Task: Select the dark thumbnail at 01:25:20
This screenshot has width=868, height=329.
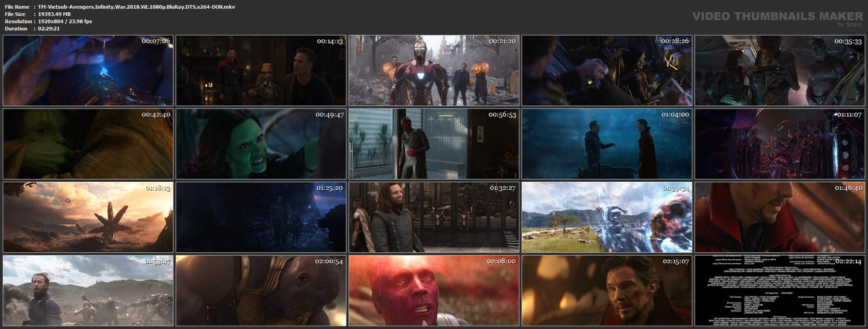Action: (x=261, y=217)
